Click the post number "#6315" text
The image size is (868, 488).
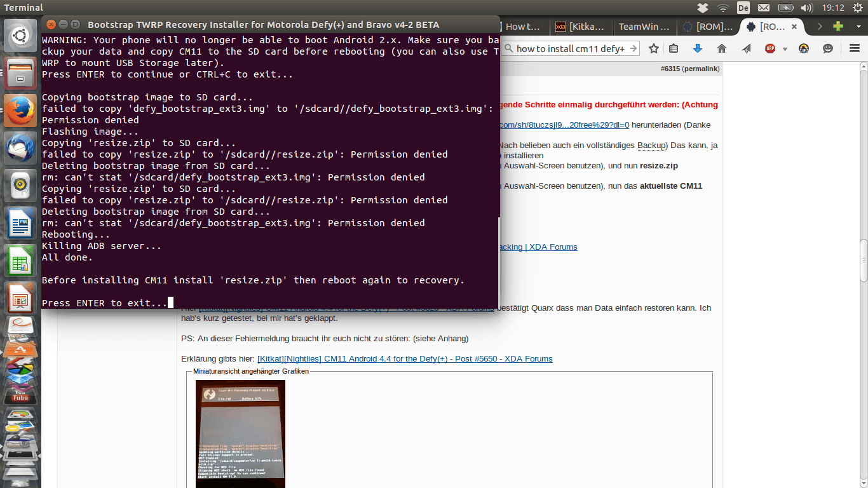click(x=670, y=68)
